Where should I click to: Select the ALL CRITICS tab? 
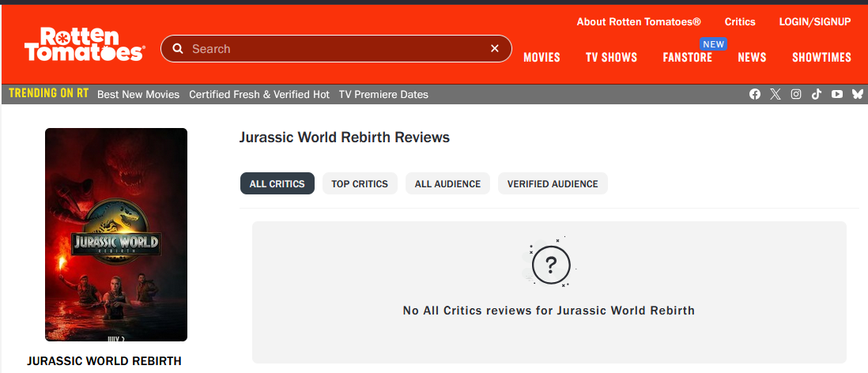277,183
